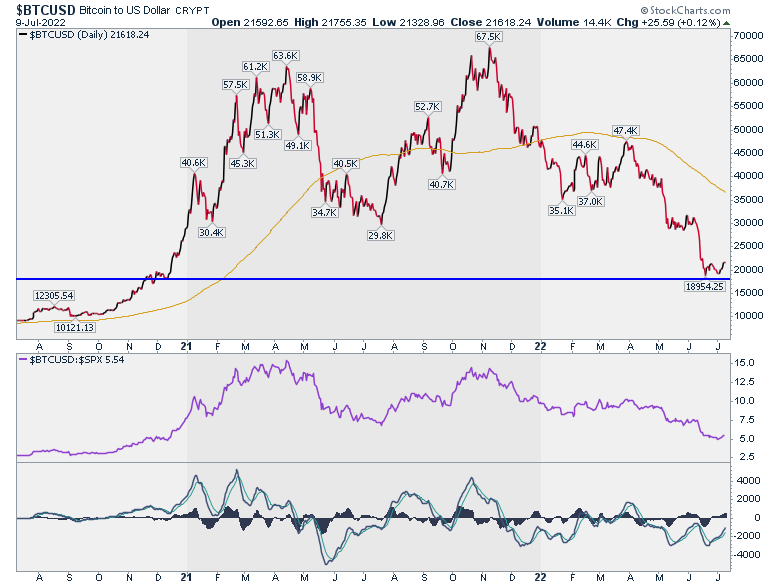Click the 50000 price axis label

click(x=748, y=129)
